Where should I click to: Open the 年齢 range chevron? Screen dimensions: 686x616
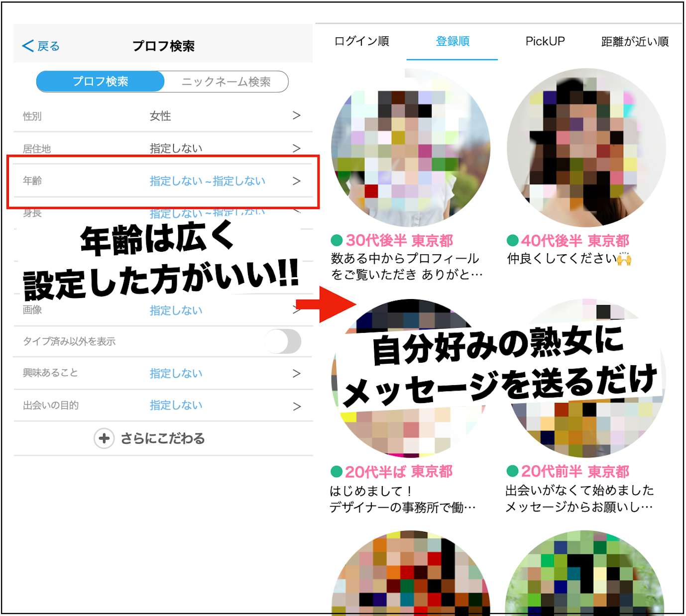click(296, 181)
